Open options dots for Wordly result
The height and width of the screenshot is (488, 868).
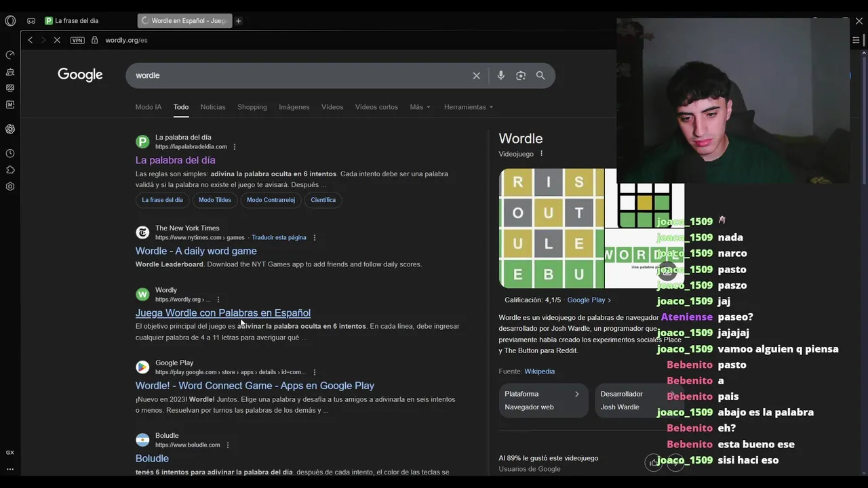218,300
